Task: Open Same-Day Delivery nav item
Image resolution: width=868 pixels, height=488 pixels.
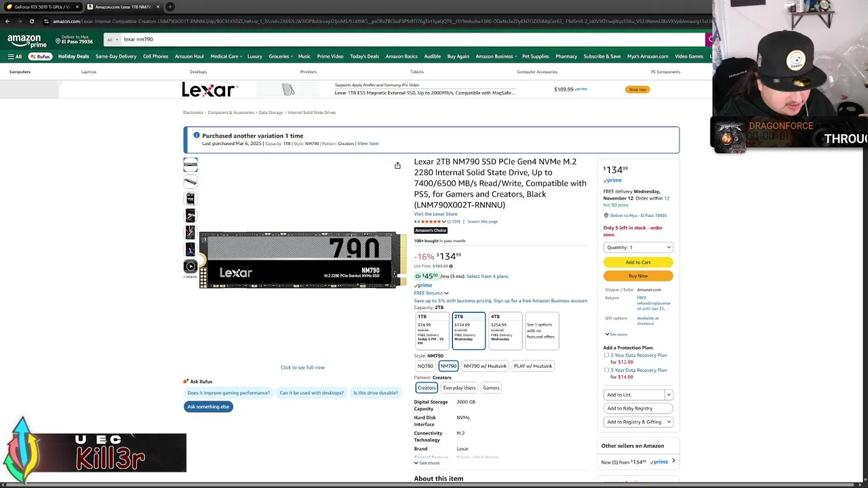Action: tap(116, 56)
